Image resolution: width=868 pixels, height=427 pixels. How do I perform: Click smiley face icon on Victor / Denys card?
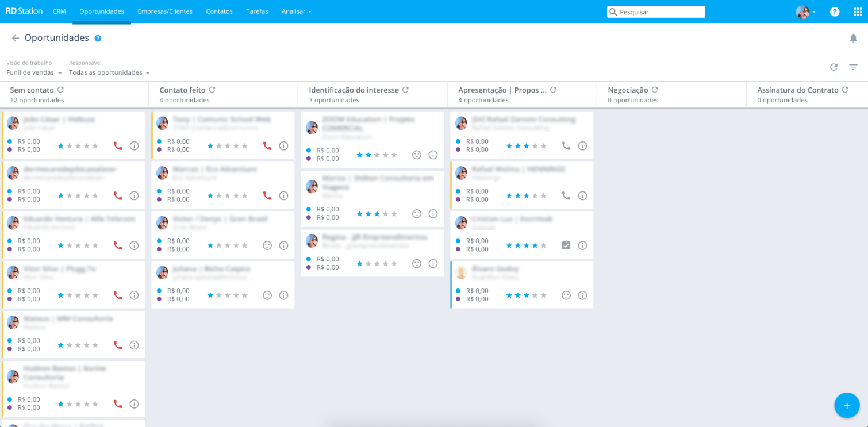(x=267, y=245)
